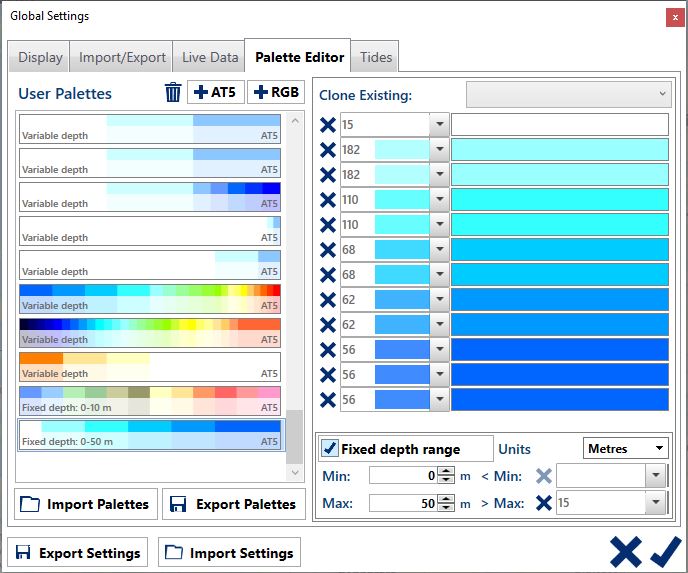688x573 pixels.
Task: Click the X beside the < Min color
Action: coord(543,476)
